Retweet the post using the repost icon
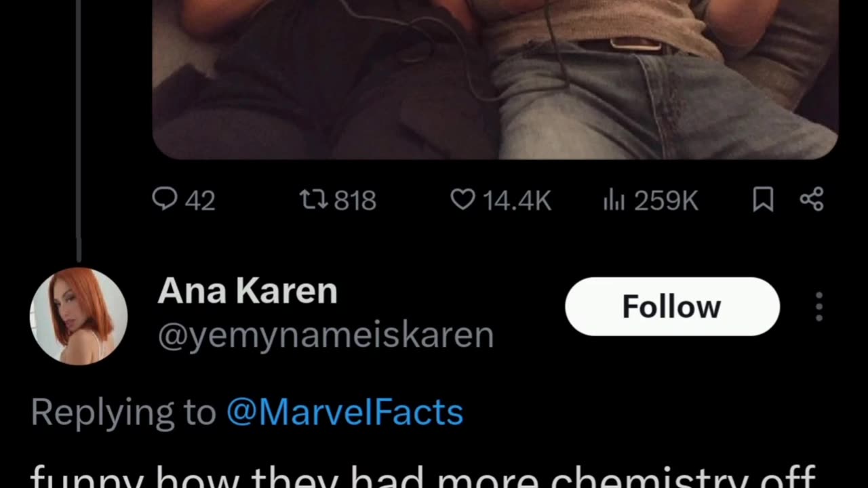Screen dimensions: 868x488 [x=315, y=199]
